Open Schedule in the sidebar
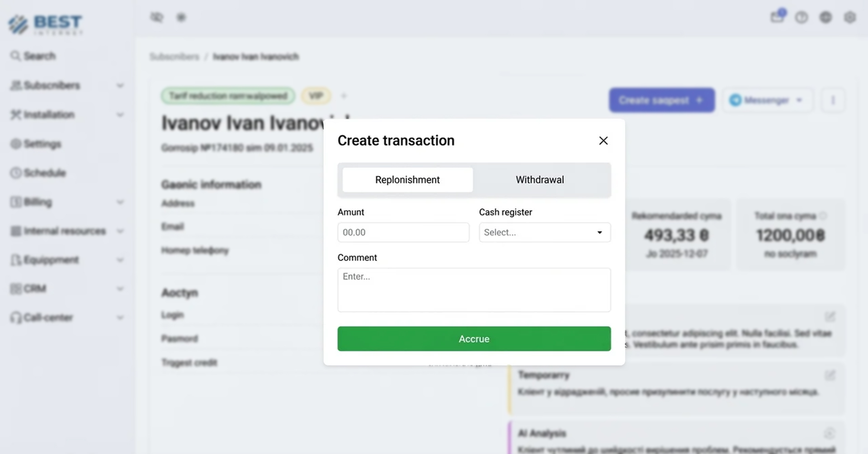868x454 pixels. click(x=44, y=173)
